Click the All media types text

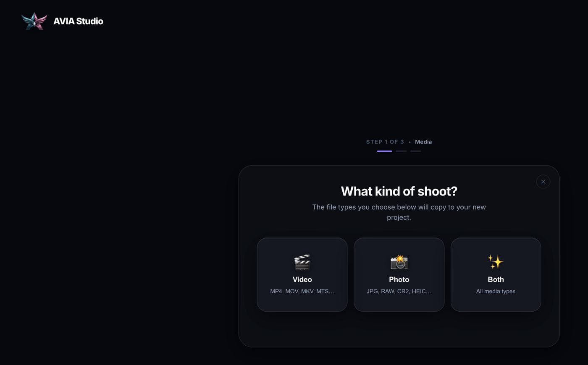coord(496,291)
